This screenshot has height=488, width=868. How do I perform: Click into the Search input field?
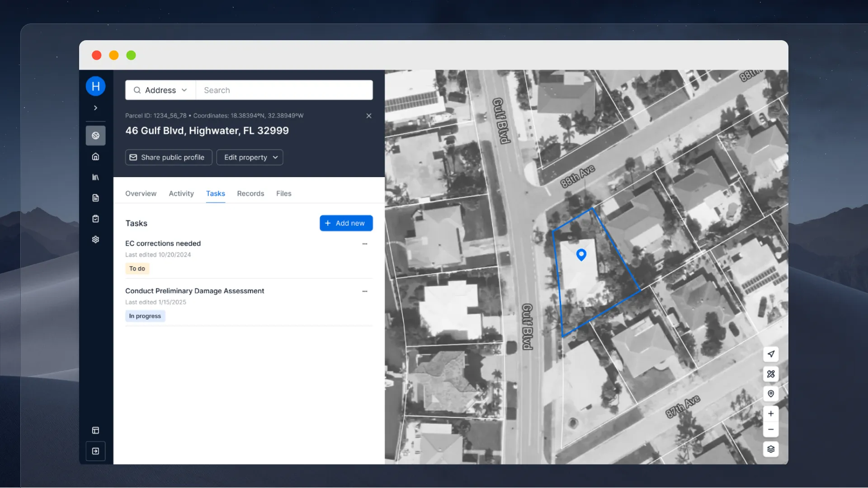point(284,90)
